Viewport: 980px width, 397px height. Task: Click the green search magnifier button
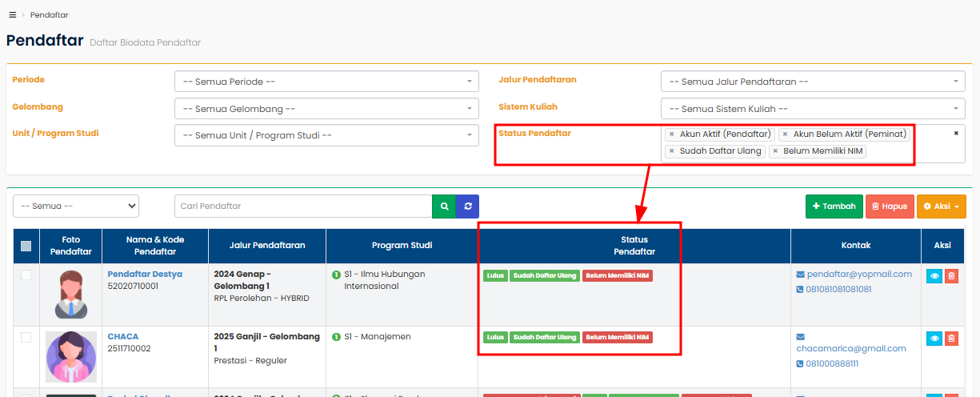[443, 207]
